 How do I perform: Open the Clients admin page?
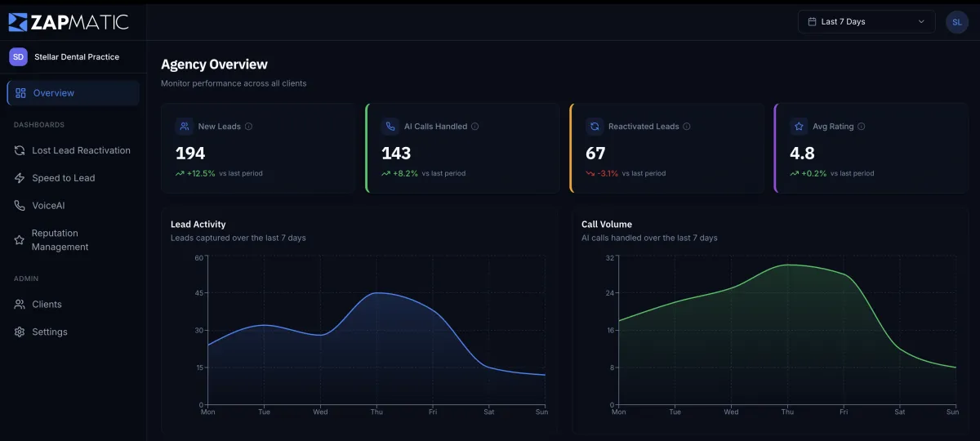pyautogui.click(x=73, y=304)
